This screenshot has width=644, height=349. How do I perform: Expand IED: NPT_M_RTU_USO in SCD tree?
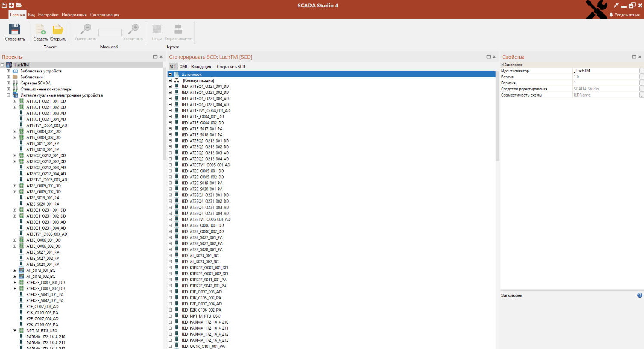[170, 316]
